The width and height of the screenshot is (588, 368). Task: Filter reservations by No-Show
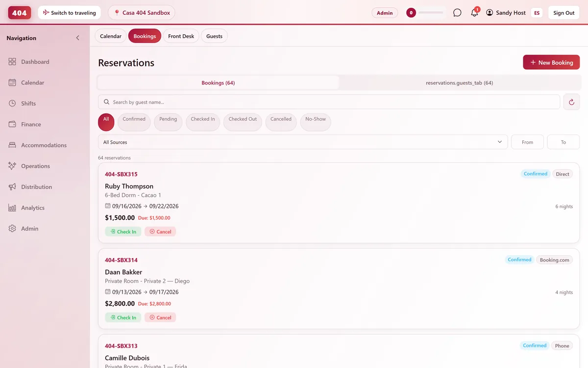tap(316, 122)
